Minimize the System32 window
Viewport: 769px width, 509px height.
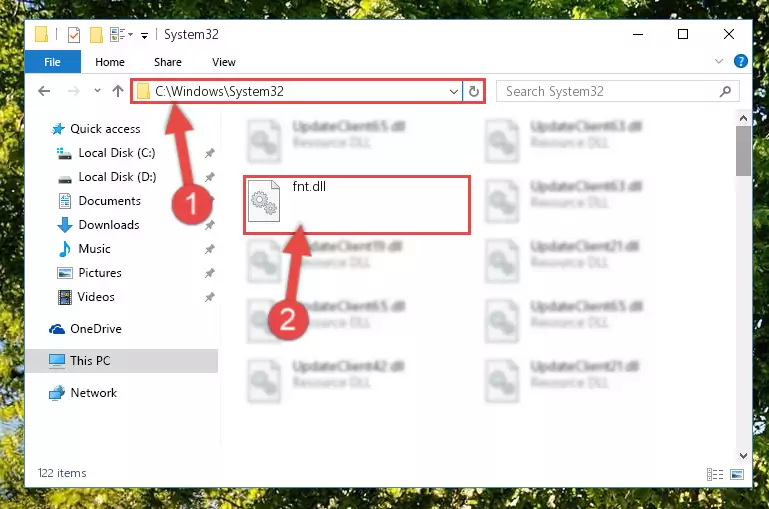coord(638,34)
